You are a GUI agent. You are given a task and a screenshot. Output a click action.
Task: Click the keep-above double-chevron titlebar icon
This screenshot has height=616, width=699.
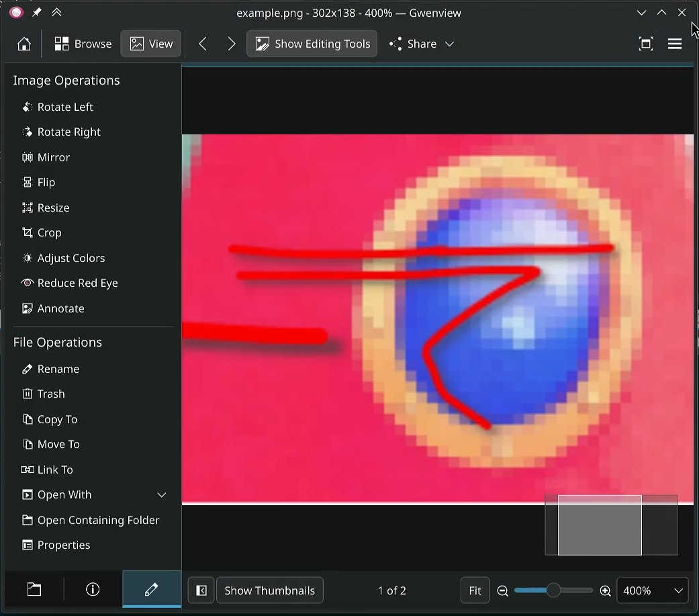[56, 13]
